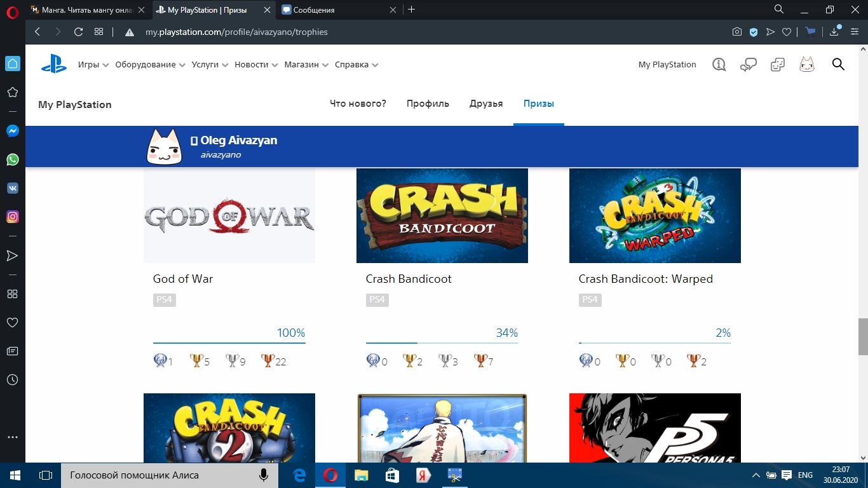Switch to Профиль tab
Image resolution: width=868 pixels, height=488 pixels.
[x=428, y=104]
